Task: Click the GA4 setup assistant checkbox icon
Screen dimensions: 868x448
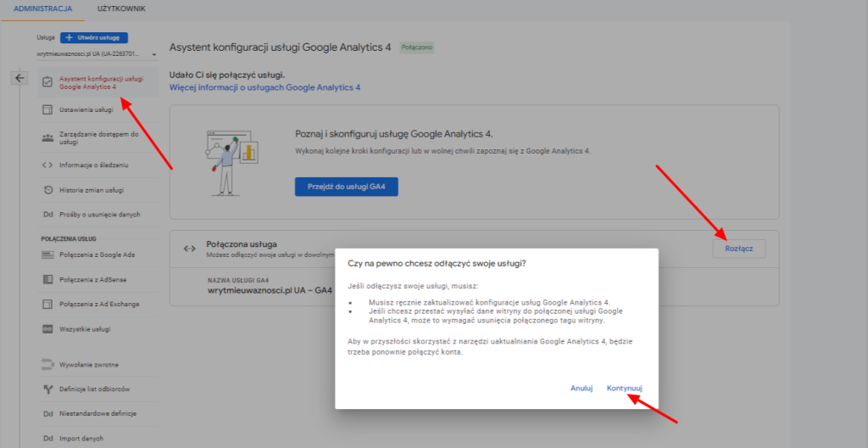Action: coord(47,82)
